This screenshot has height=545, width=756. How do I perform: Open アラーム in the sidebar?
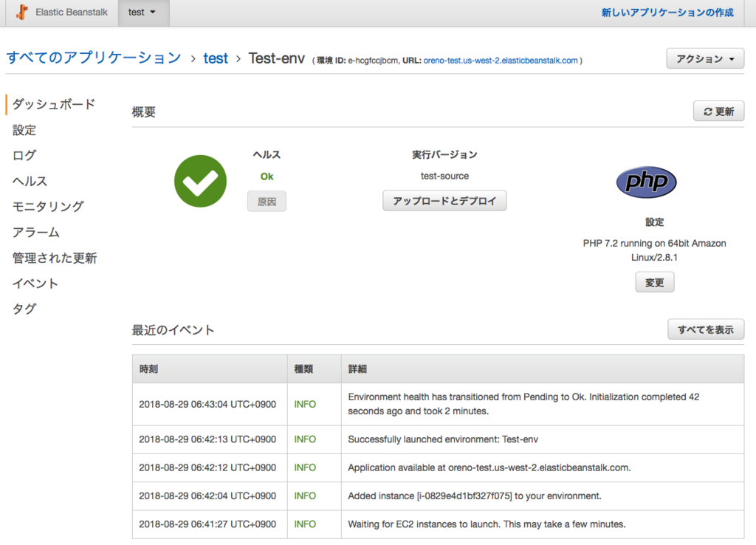click(36, 232)
